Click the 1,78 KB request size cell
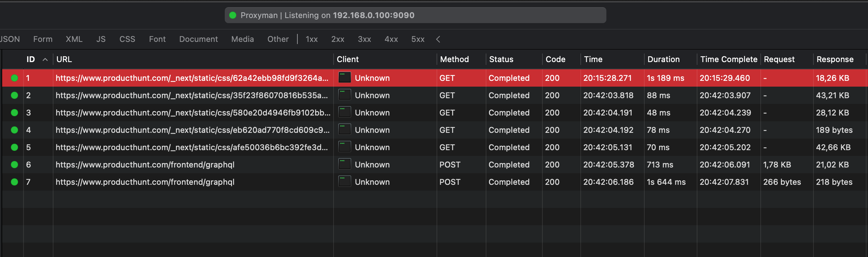 coord(777,165)
